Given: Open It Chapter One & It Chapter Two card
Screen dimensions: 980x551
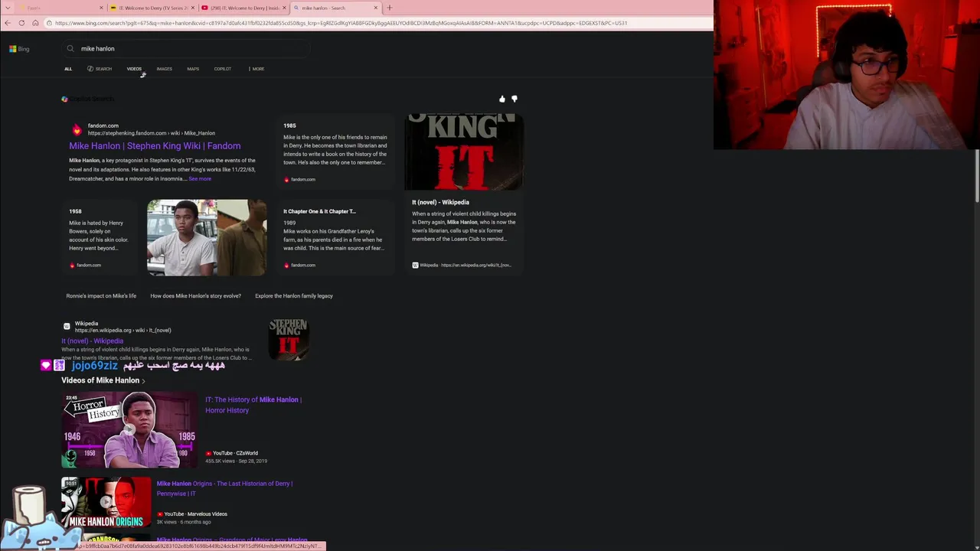Looking at the screenshot, I should pos(335,237).
